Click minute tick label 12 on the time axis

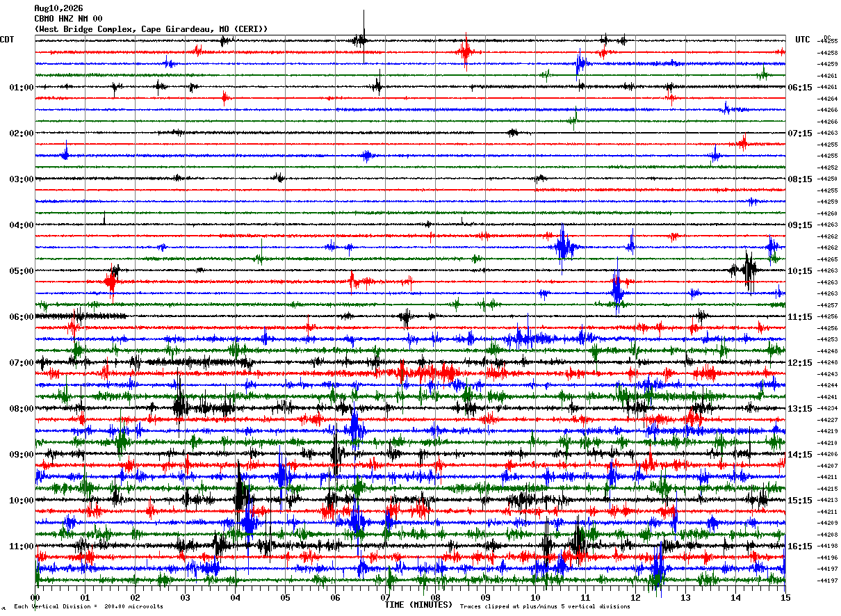coord(635,597)
